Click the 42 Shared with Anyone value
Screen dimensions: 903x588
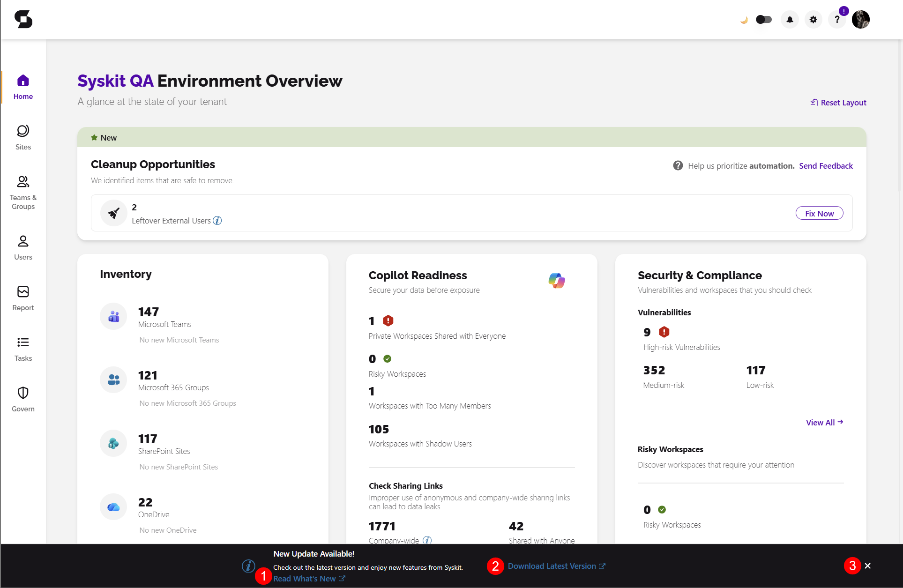coord(516,526)
